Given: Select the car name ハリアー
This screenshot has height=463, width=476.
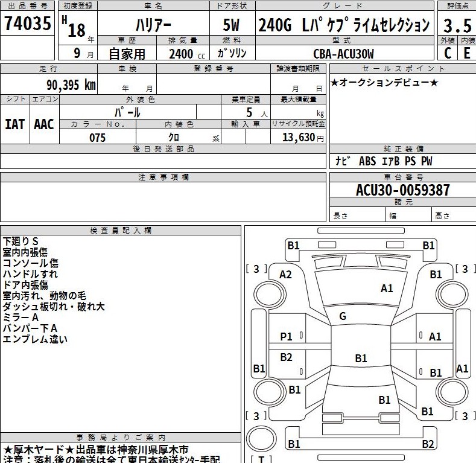Looking at the screenshot, I should coord(153,25).
